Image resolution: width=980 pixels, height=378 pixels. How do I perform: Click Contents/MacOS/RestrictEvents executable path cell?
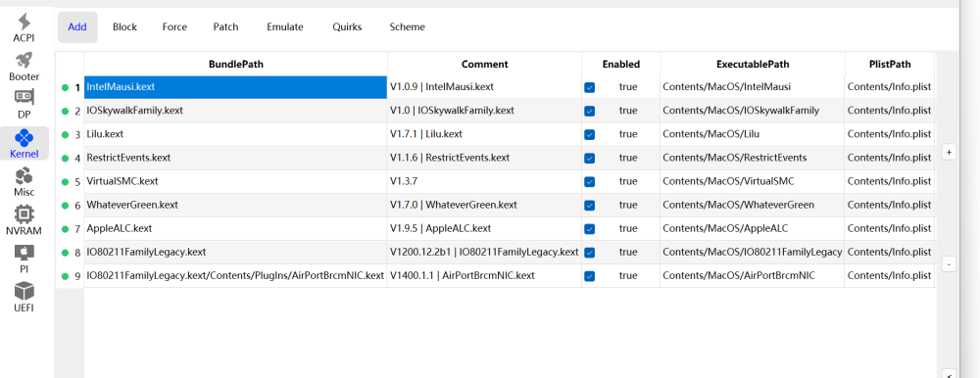(x=753, y=158)
